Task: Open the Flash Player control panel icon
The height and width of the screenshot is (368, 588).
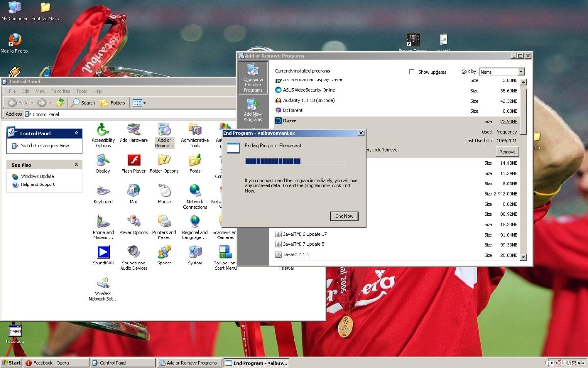Action: [x=134, y=161]
